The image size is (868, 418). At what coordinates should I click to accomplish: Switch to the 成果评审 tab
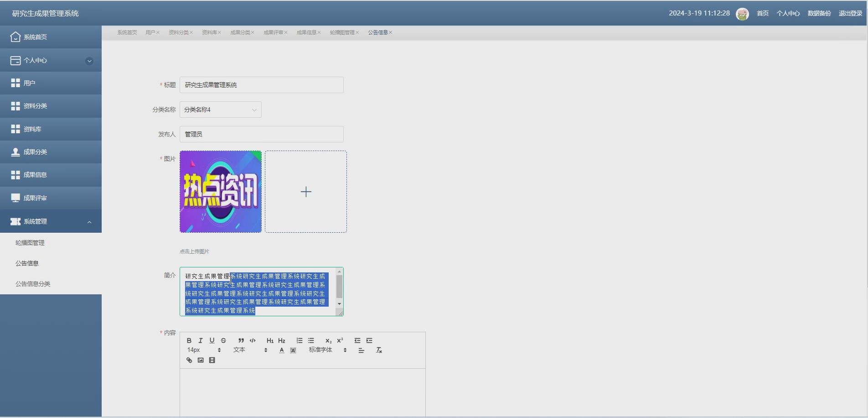coord(274,32)
